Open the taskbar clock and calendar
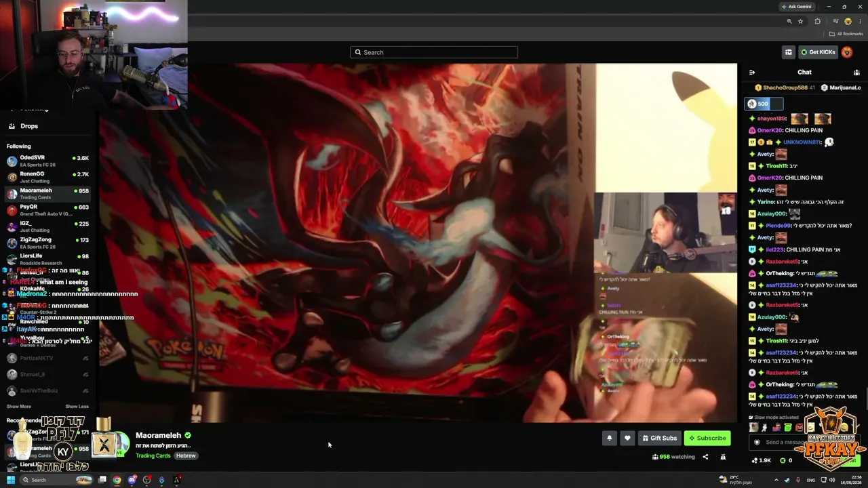Viewport: 868px width, 488px height. 851,480
